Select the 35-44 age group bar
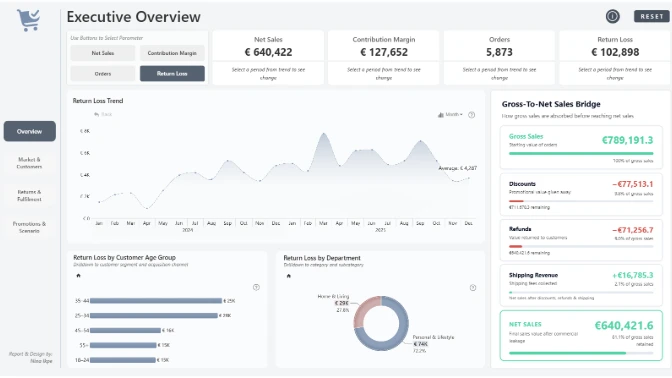The height and width of the screenshot is (378, 672). tap(156, 301)
